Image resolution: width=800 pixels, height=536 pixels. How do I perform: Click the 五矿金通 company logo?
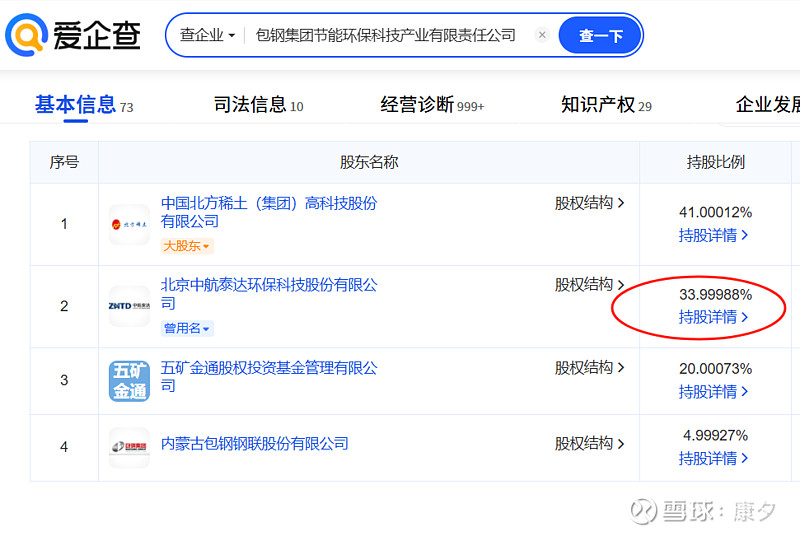point(130,381)
